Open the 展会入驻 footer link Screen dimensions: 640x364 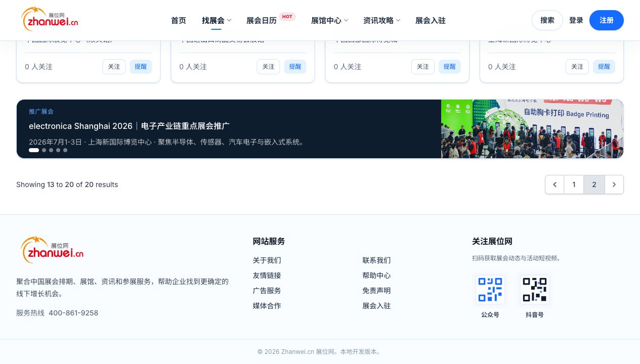tap(376, 306)
